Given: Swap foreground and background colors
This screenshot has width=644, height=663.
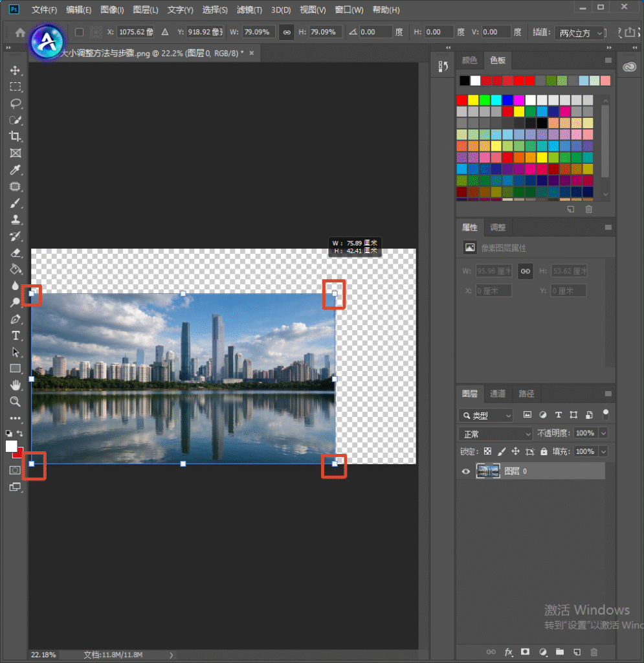Looking at the screenshot, I should tap(20, 433).
